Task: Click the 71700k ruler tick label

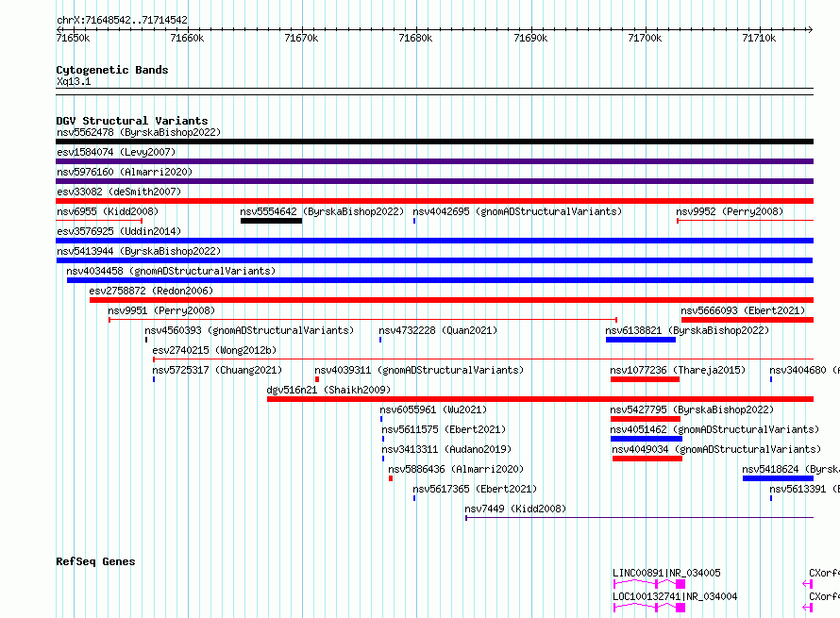Action: click(645, 38)
